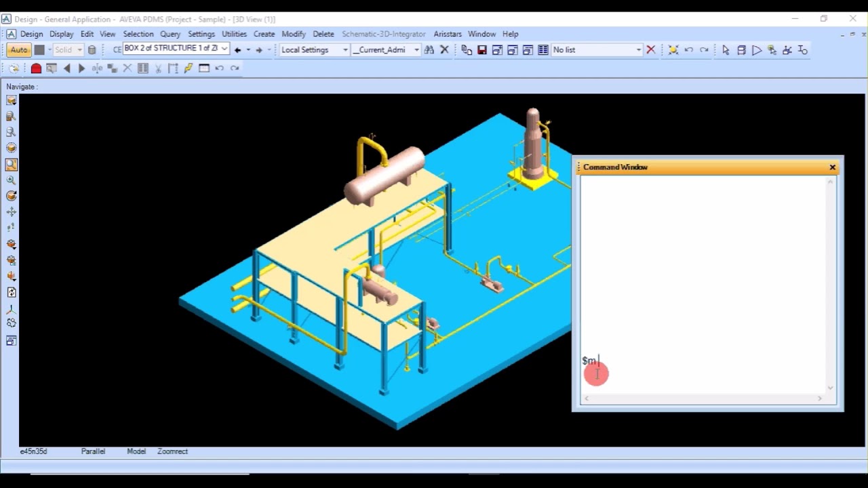This screenshot has width=868, height=488.
Task: Click the XYZ axes icon in sidebar
Action: click(12, 309)
